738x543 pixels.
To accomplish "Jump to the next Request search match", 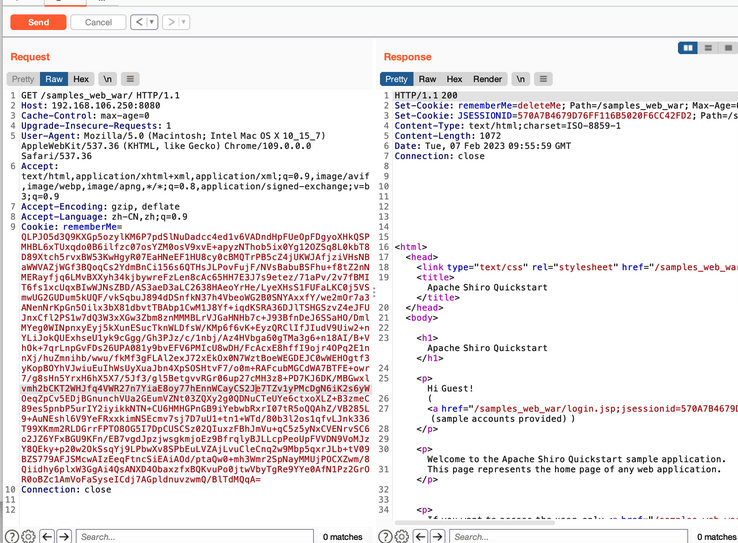I will pyautogui.click(x=64, y=536).
